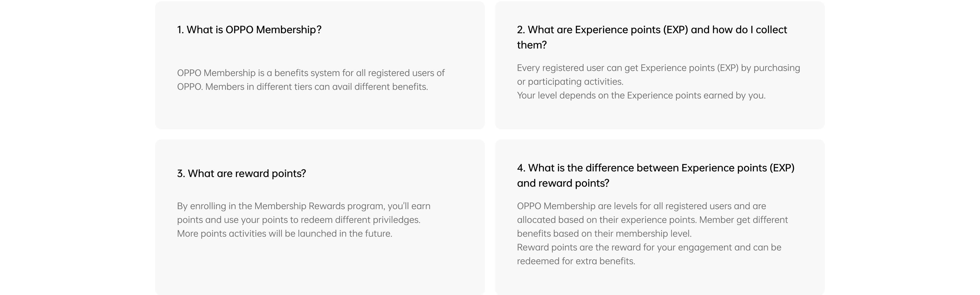Click the line 'By enrolling in the Membership Rewards program'

click(x=304, y=206)
